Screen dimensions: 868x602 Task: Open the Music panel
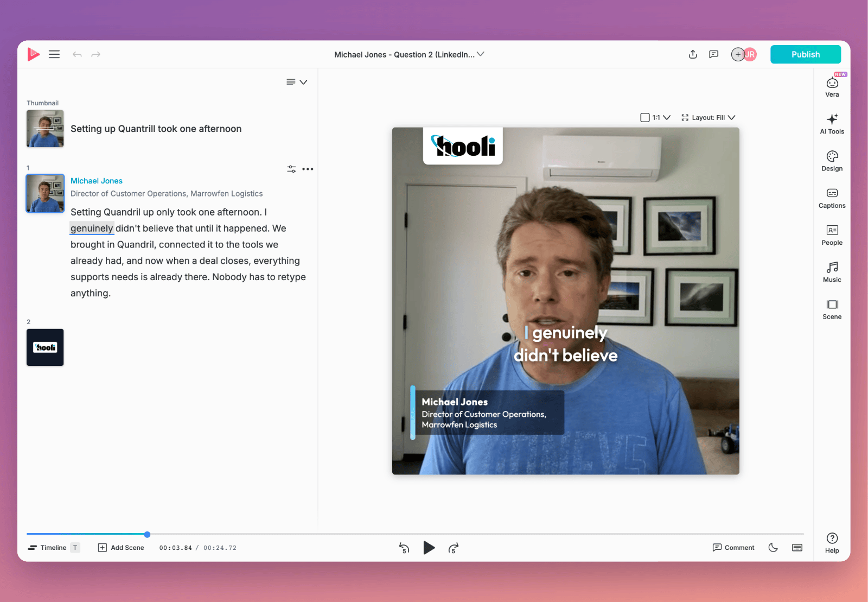[832, 272]
